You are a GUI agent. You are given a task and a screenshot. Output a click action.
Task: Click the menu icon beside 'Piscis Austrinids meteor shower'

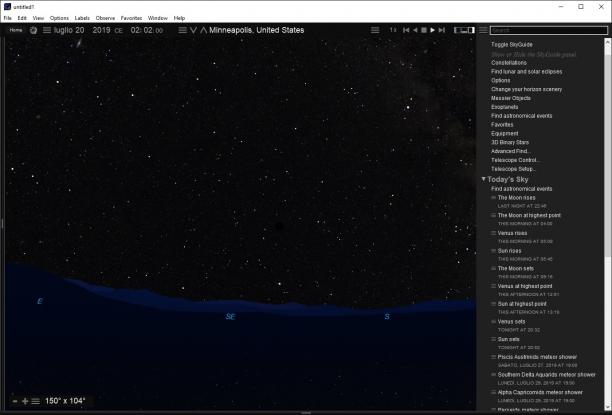[x=493, y=357]
